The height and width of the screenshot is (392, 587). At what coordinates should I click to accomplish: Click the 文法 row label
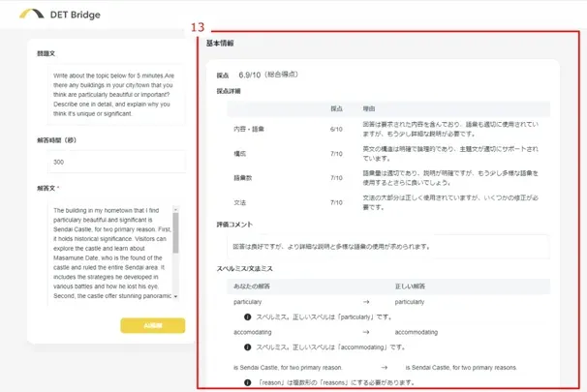[239, 202]
